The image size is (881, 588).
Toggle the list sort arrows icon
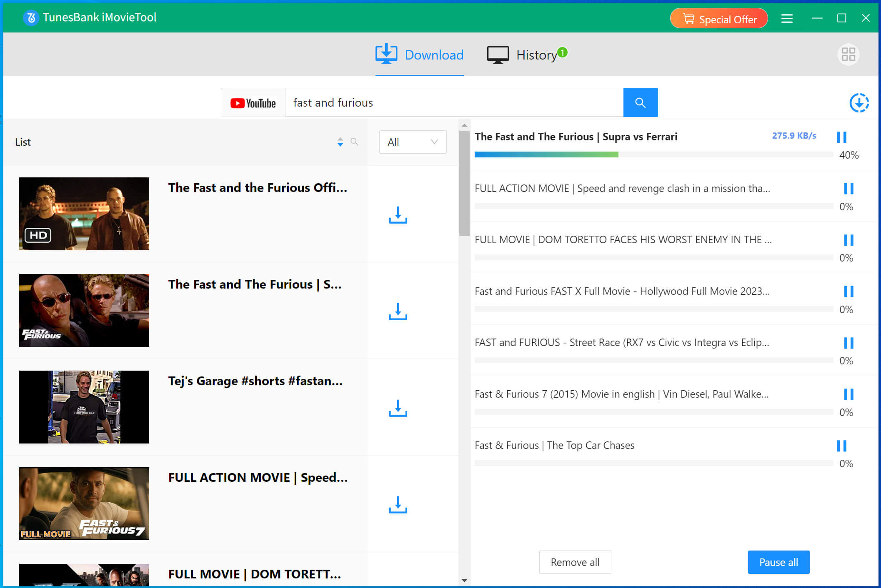tap(340, 142)
